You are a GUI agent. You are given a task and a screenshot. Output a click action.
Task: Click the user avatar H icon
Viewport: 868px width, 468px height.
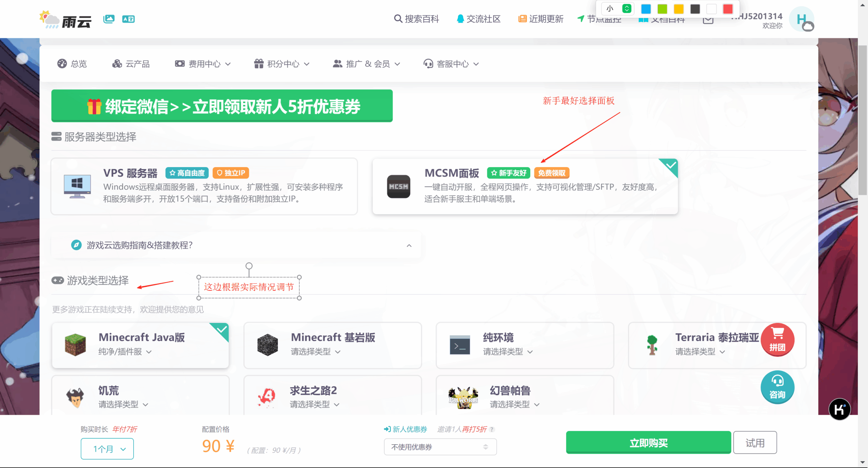tap(802, 19)
